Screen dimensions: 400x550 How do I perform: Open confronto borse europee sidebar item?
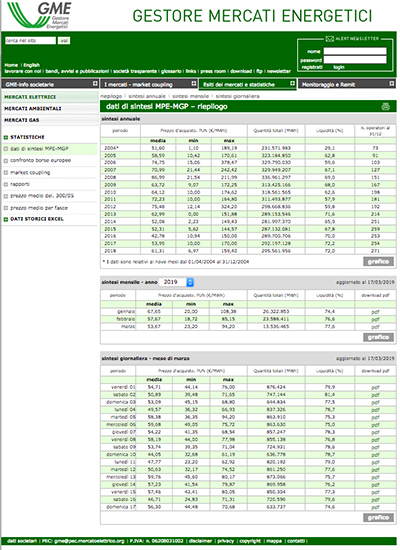pos(40,160)
